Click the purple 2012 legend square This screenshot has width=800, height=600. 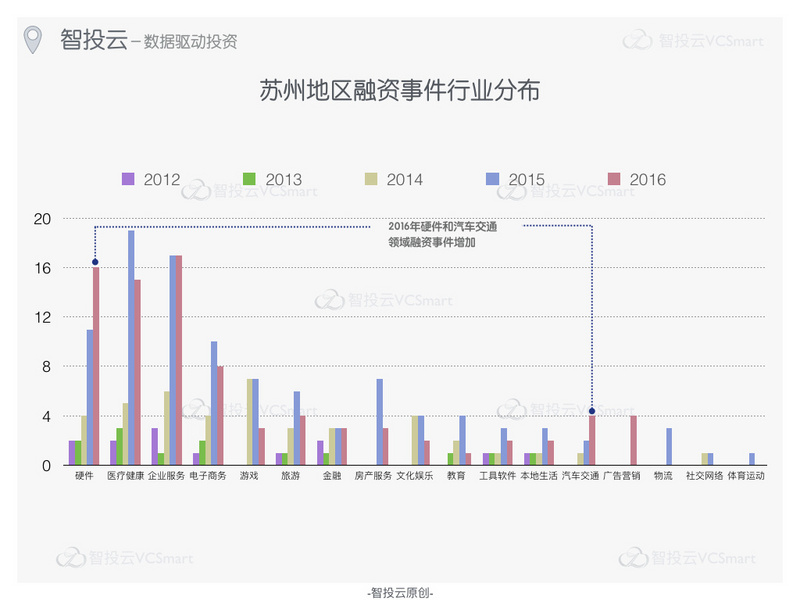pyautogui.click(x=128, y=179)
